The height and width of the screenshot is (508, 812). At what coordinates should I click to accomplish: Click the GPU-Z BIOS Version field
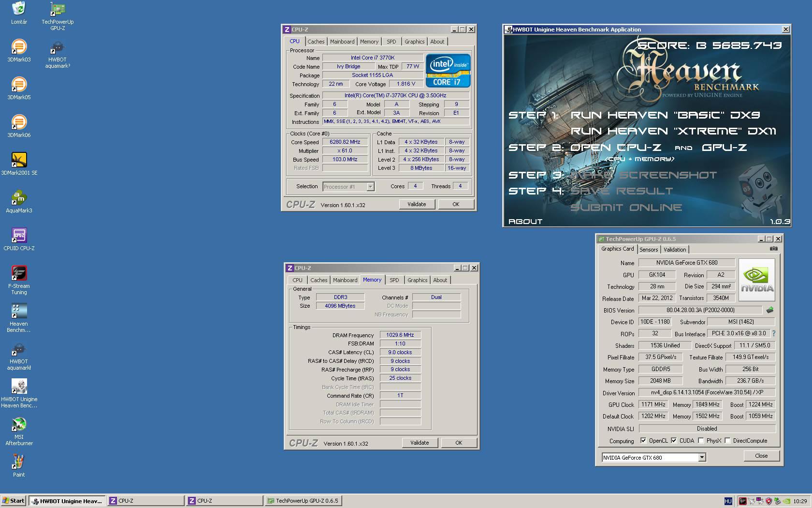pyautogui.click(x=700, y=310)
